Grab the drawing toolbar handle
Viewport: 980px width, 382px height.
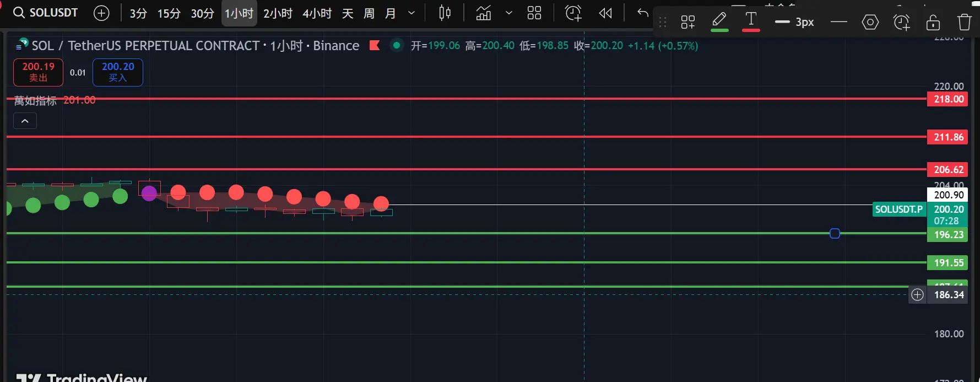[x=663, y=22]
